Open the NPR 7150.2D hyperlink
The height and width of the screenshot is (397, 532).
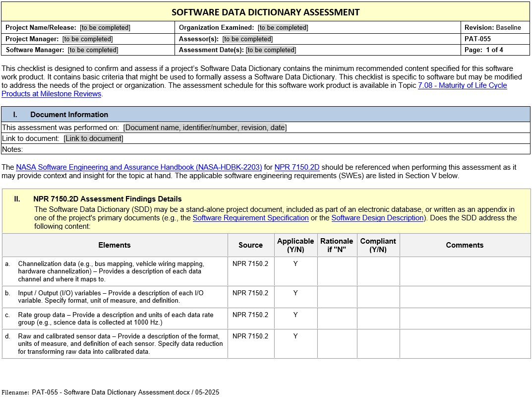[296, 167]
